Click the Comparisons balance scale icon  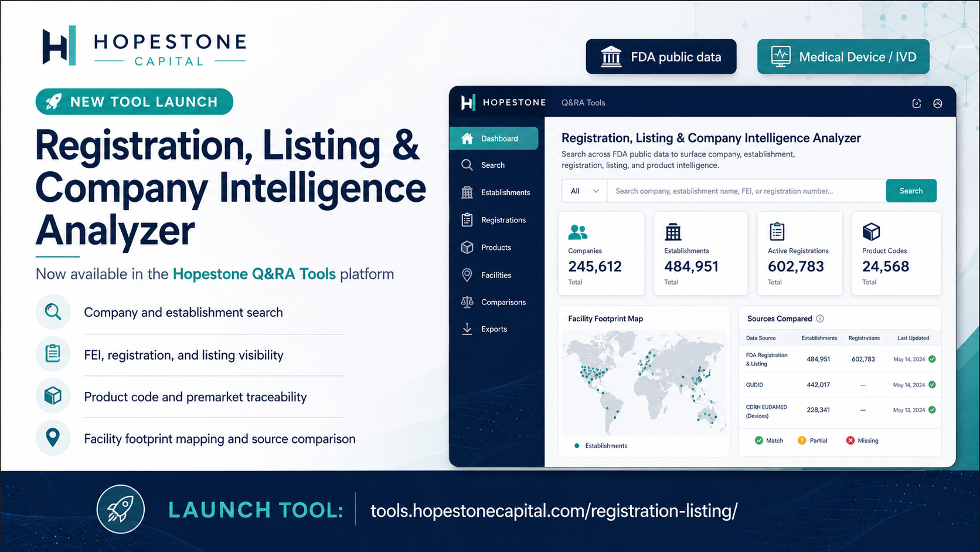coord(467,302)
